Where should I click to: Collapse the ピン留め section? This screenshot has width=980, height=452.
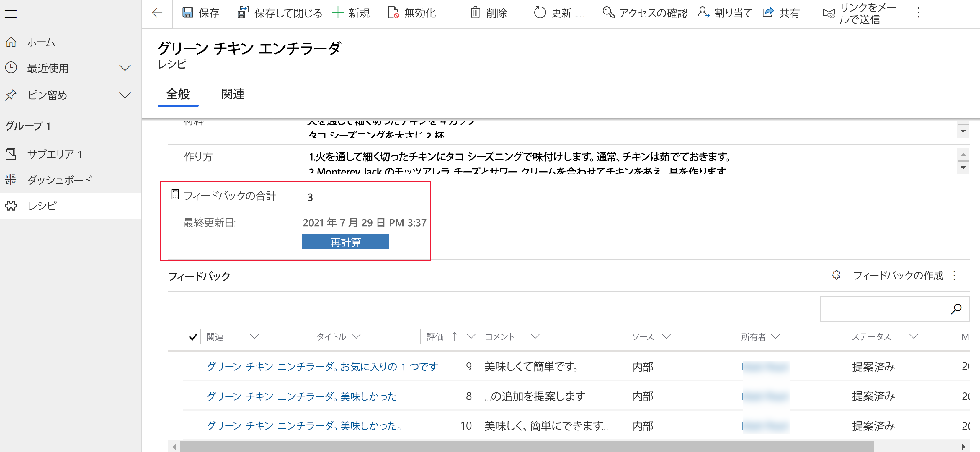(125, 95)
